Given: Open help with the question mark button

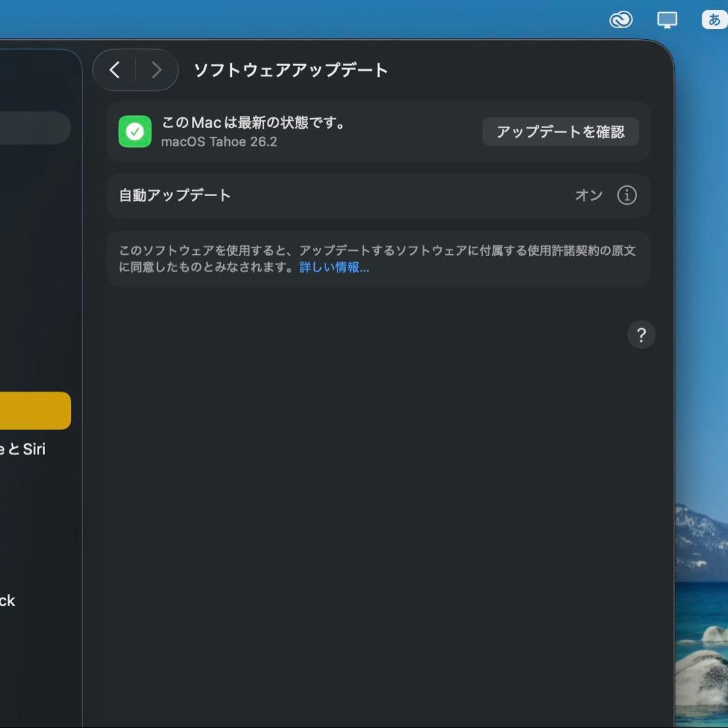Looking at the screenshot, I should pyautogui.click(x=641, y=334).
